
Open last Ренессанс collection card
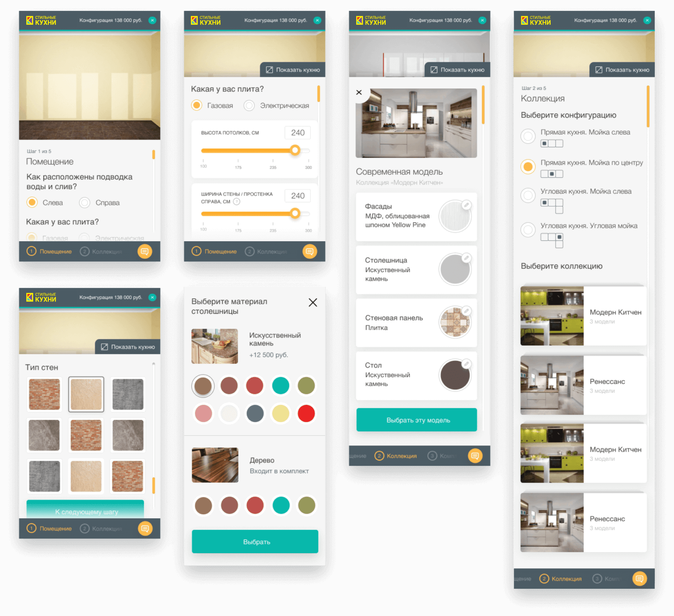tap(583, 523)
